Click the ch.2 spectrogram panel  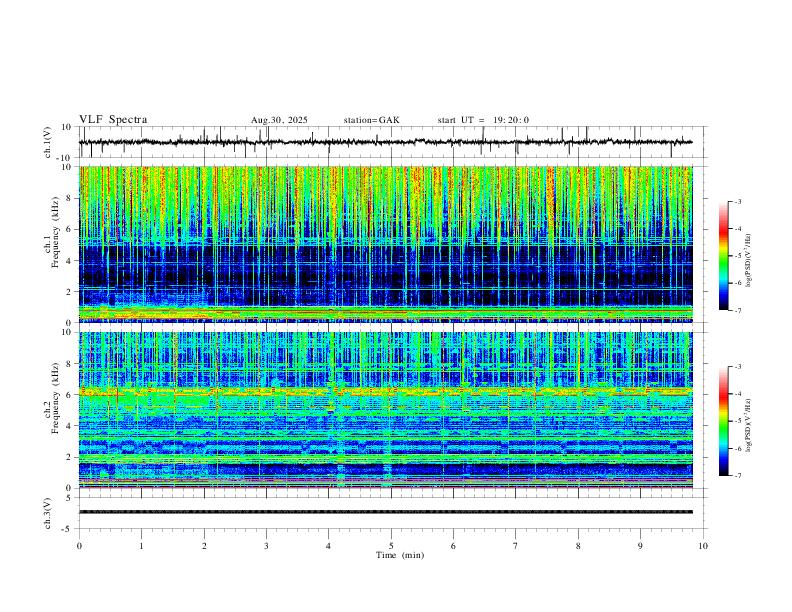point(386,410)
